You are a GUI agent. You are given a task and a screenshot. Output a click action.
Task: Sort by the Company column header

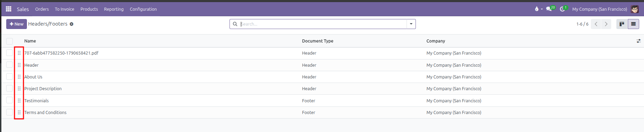[x=436, y=41]
